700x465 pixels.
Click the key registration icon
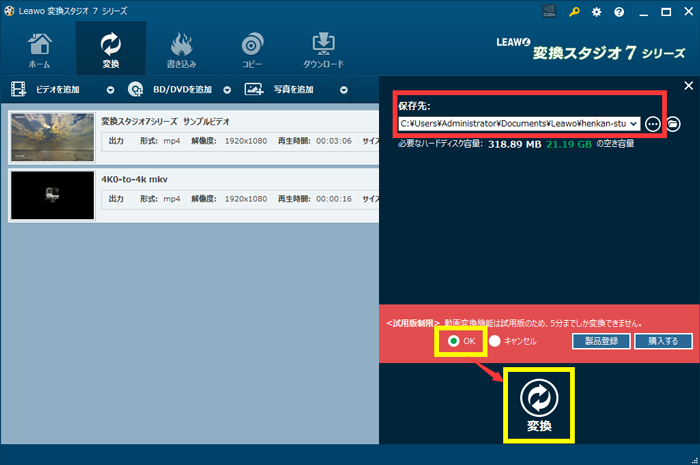pyautogui.click(x=574, y=12)
